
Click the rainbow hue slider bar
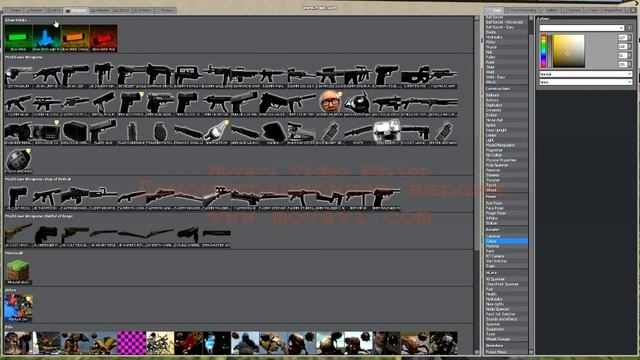pos(543,51)
